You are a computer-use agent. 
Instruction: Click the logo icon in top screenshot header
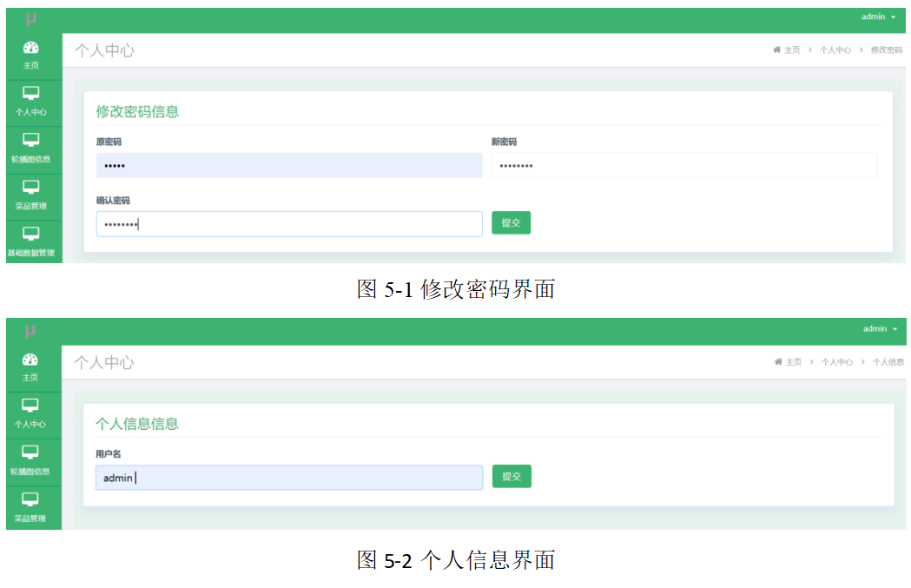coord(30,19)
